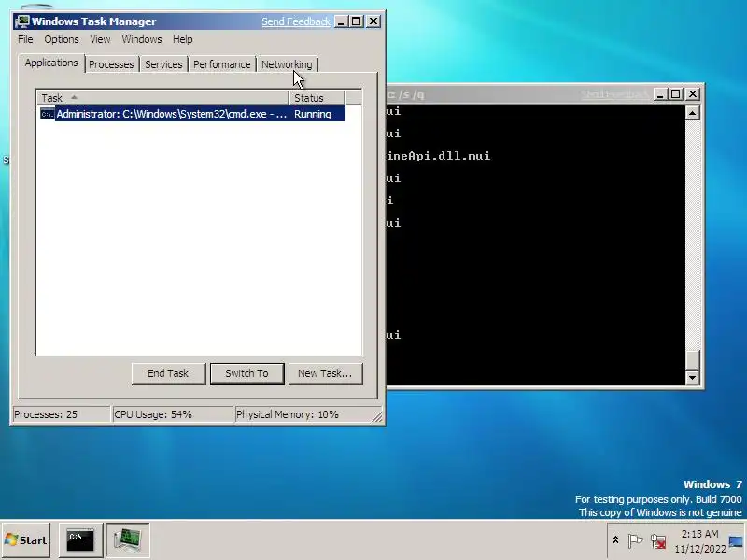Select the cmd.exe Administrator task row

click(x=192, y=114)
